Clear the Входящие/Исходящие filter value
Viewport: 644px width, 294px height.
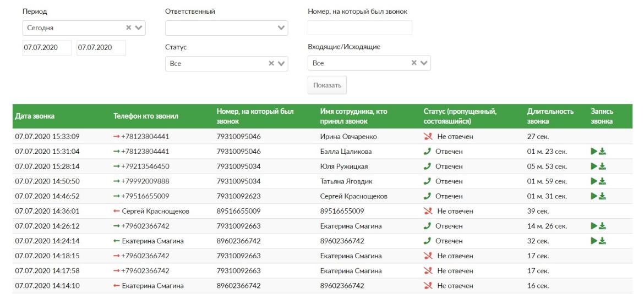pyautogui.click(x=414, y=63)
